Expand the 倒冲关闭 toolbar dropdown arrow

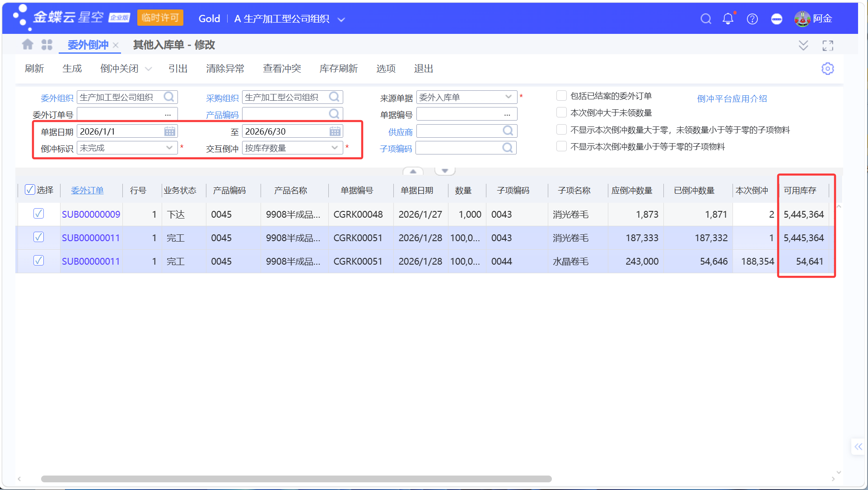tap(148, 69)
